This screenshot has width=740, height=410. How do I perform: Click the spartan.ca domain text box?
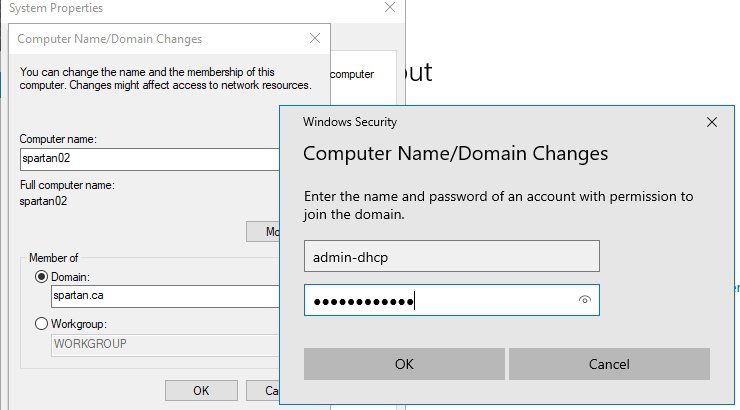(160, 296)
